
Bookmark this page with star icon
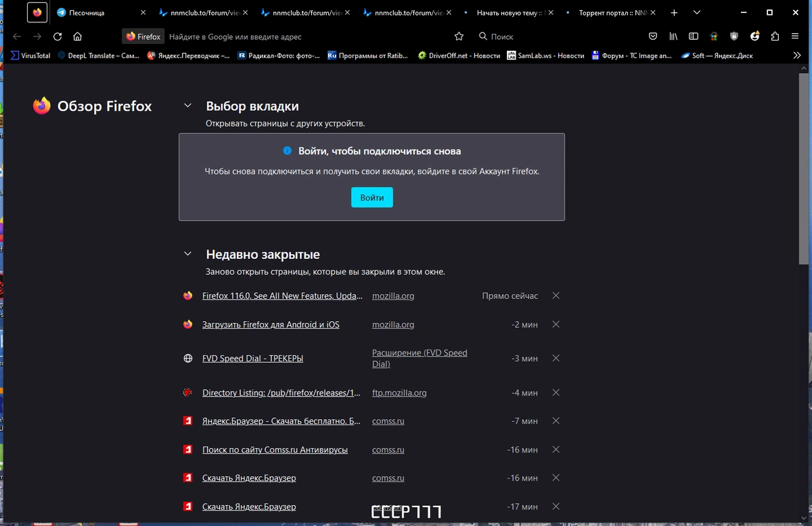459,37
